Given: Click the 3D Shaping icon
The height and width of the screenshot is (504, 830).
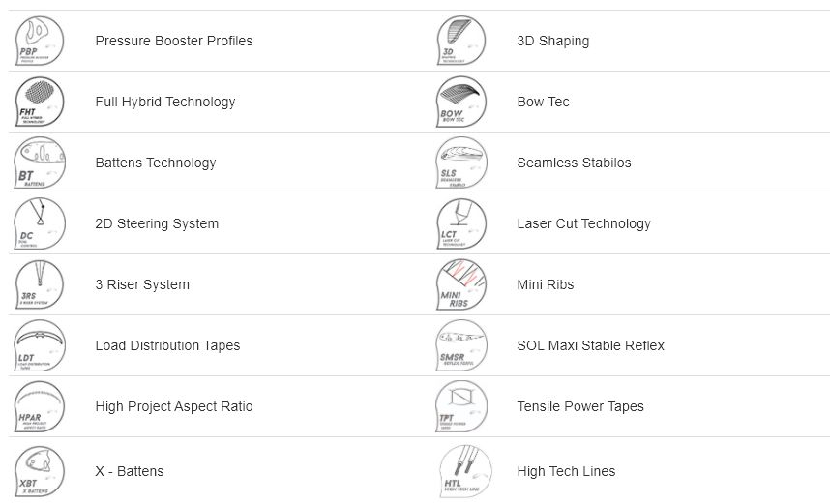Looking at the screenshot, I should (461, 41).
